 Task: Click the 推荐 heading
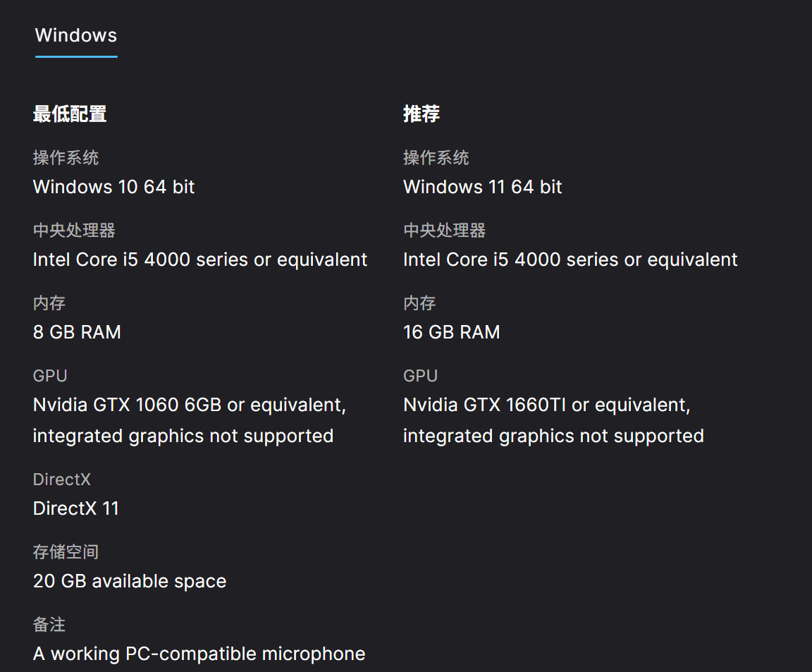(x=422, y=114)
